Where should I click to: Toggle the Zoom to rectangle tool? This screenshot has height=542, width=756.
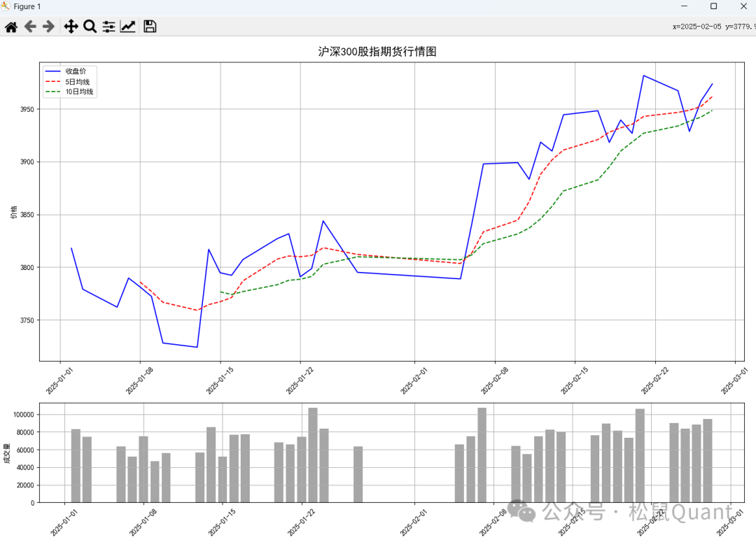coord(90,27)
